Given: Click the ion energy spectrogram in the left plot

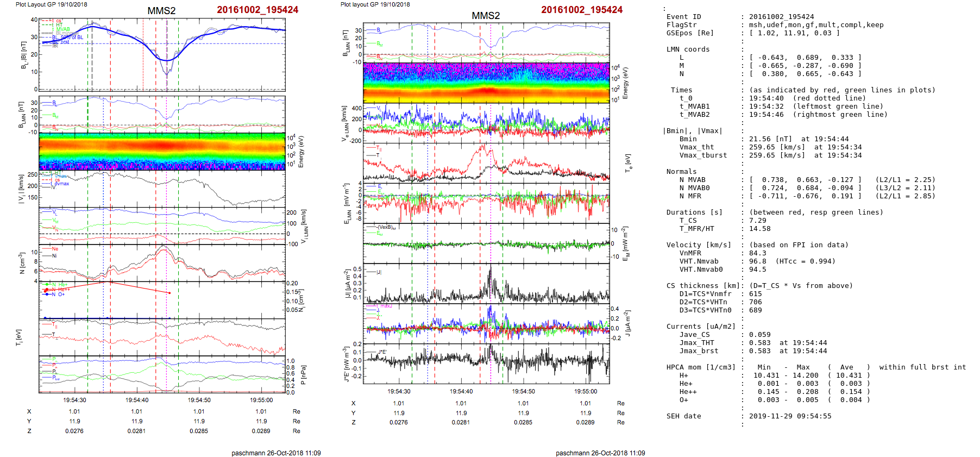Looking at the screenshot, I should [x=162, y=152].
